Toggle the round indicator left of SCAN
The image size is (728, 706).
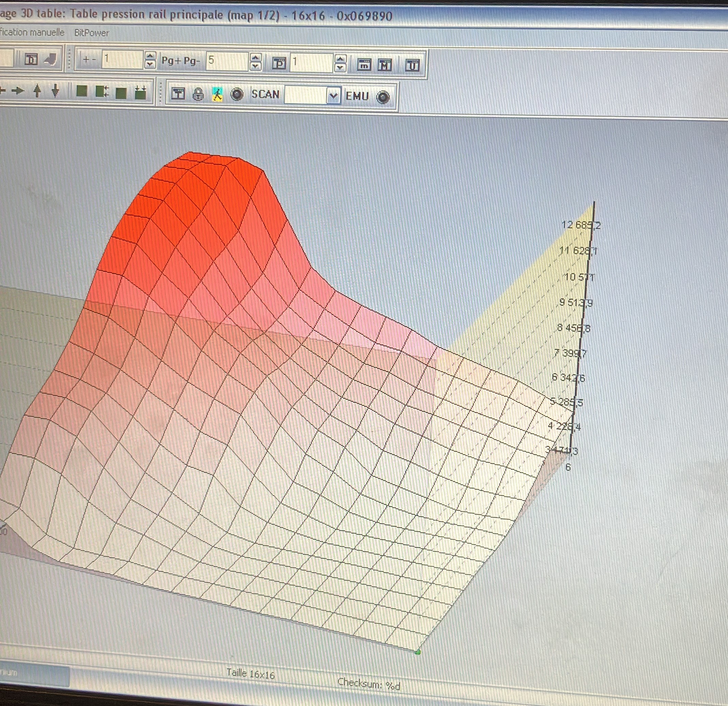tap(237, 94)
